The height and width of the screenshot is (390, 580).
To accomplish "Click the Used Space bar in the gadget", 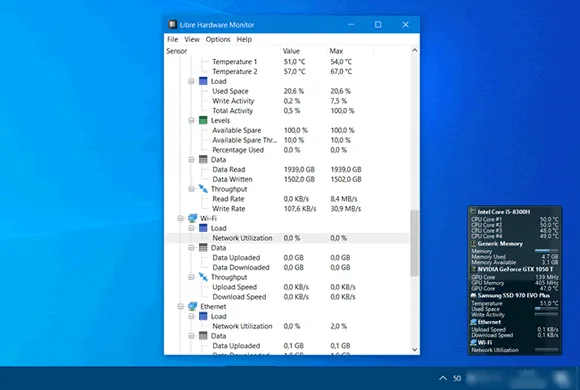I will pyautogui.click(x=546, y=309).
